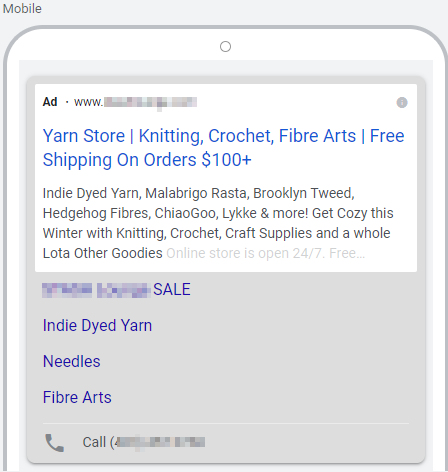Click the Mobile preview label
The image size is (448, 472).
coord(22,8)
